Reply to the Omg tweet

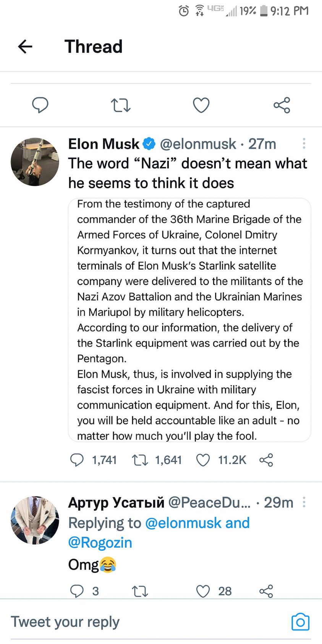tap(77, 591)
